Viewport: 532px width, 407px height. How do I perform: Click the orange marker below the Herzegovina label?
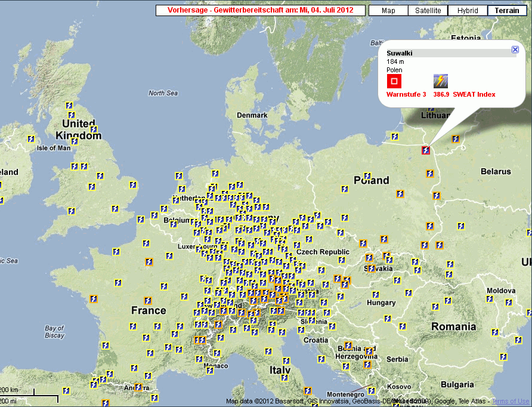(x=367, y=365)
